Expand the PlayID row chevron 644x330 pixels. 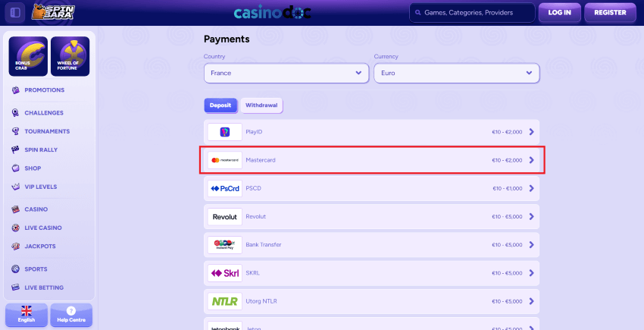tap(531, 132)
